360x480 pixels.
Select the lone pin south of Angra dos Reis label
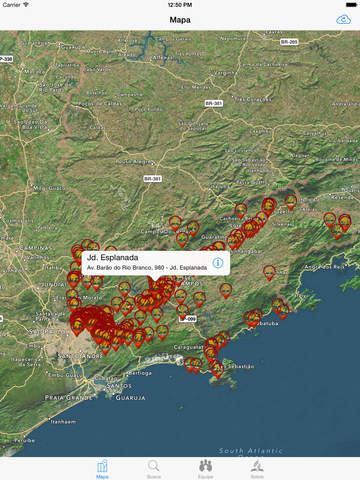coord(269,273)
